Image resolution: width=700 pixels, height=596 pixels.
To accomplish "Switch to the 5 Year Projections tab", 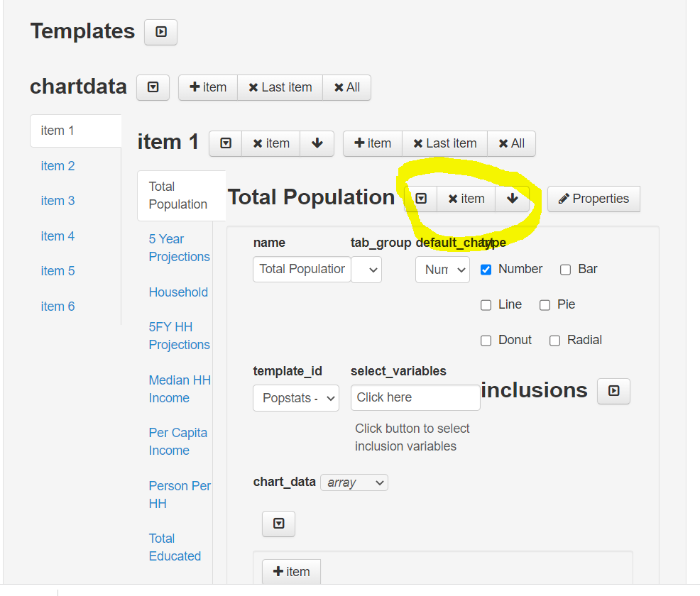I will (x=179, y=248).
